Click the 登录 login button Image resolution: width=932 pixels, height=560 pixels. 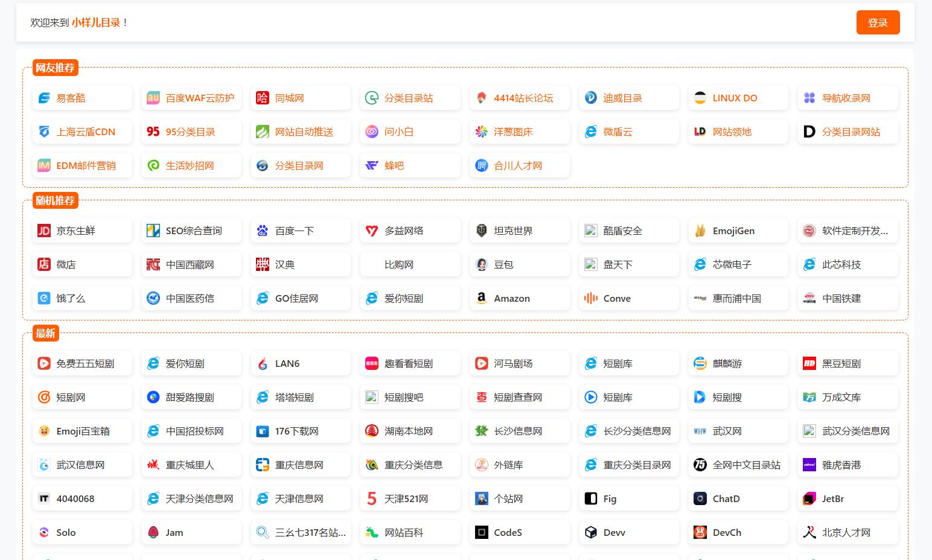878,22
